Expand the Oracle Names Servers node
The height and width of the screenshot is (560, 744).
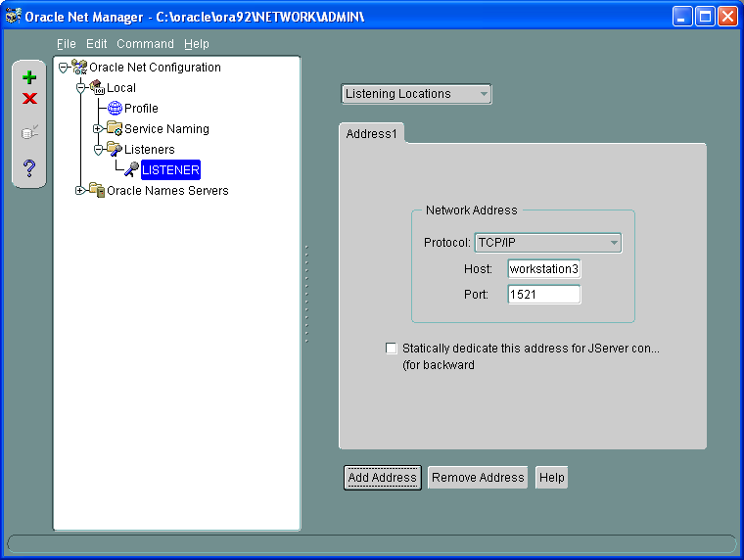[x=79, y=190]
